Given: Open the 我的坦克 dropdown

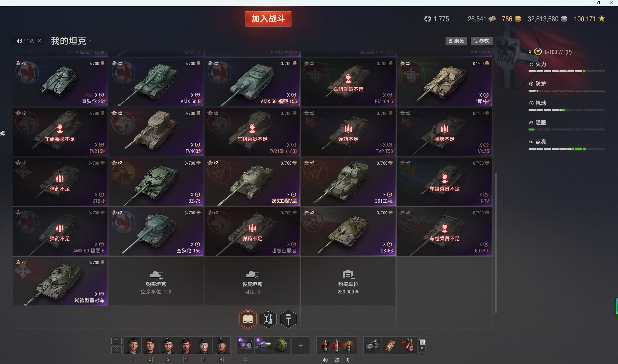Looking at the screenshot, I should (x=71, y=41).
